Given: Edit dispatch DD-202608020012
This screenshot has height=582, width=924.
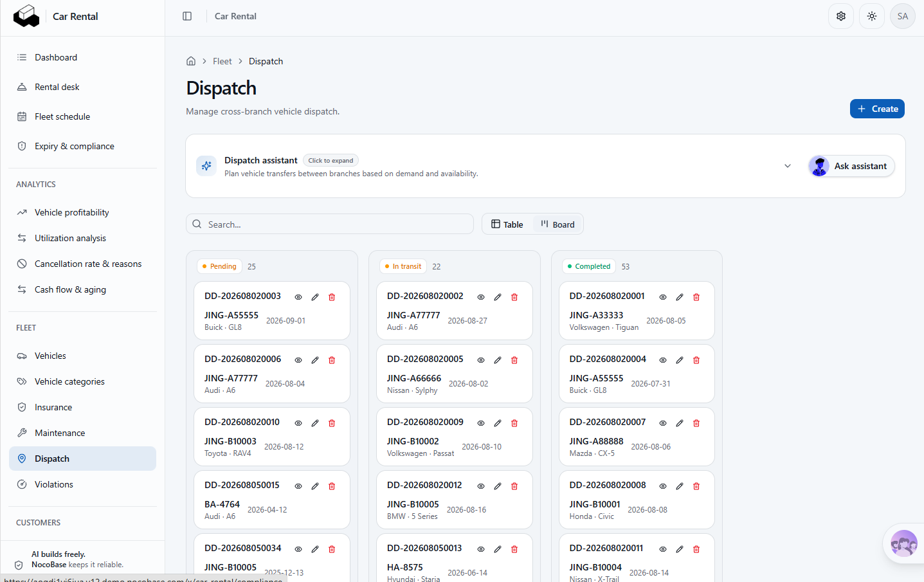Looking at the screenshot, I should click(x=498, y=486).
